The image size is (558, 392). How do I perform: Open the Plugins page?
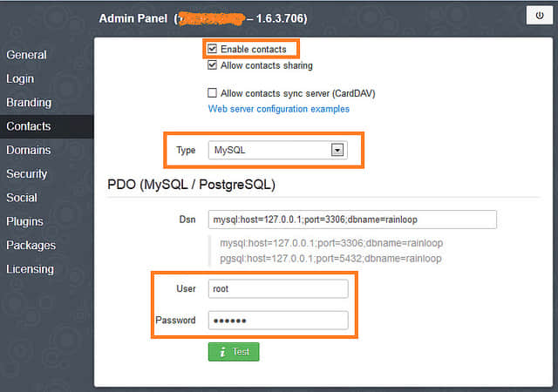[x=24, y=221]
